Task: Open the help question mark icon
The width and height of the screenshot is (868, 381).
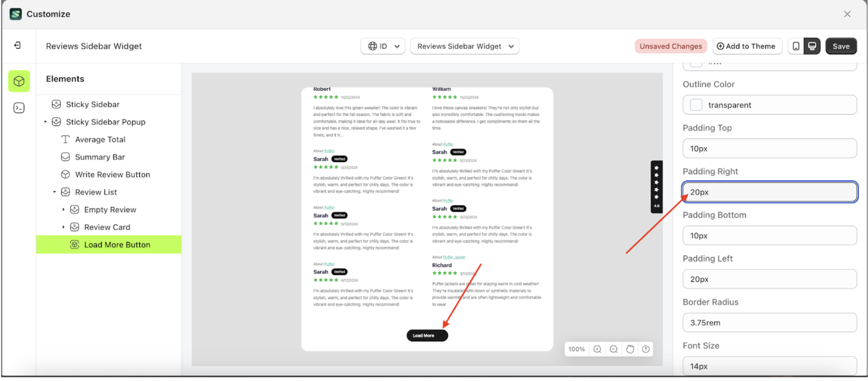Action: click(x=645, y=349)
